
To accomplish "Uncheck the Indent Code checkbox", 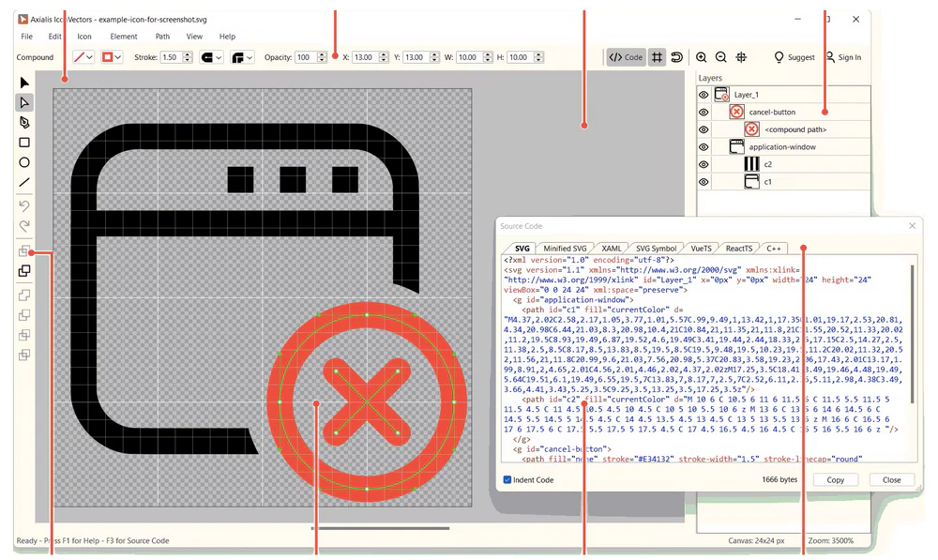I will (507, 479).
